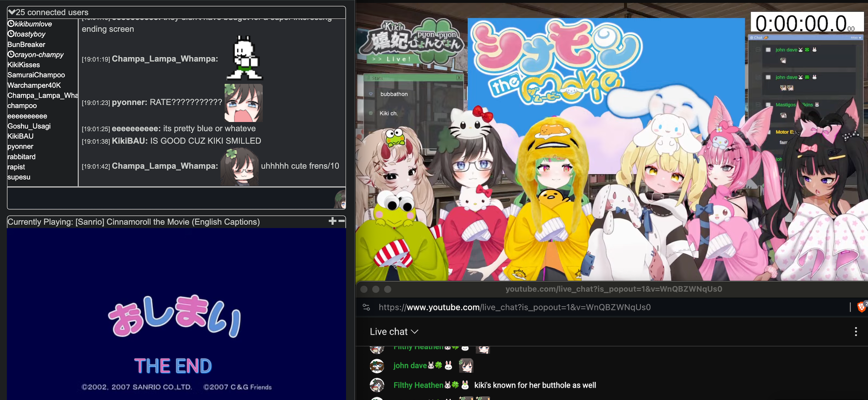Click the AFK clock icon beside toastyboy
868x400 pixels.
[x=11, y=34]
